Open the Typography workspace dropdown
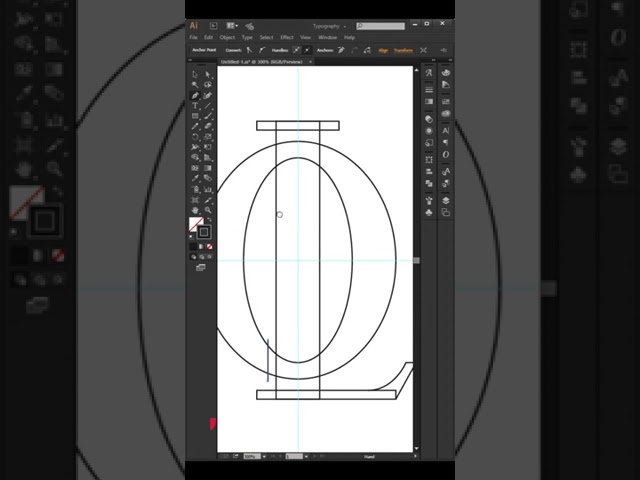 (x=329, y=26)
